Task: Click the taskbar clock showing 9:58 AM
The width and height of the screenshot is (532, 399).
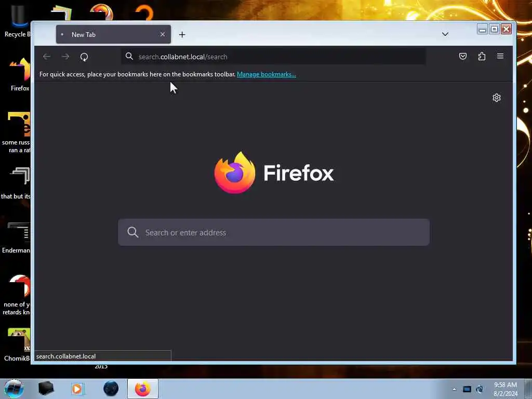Action: pos(506,389)
